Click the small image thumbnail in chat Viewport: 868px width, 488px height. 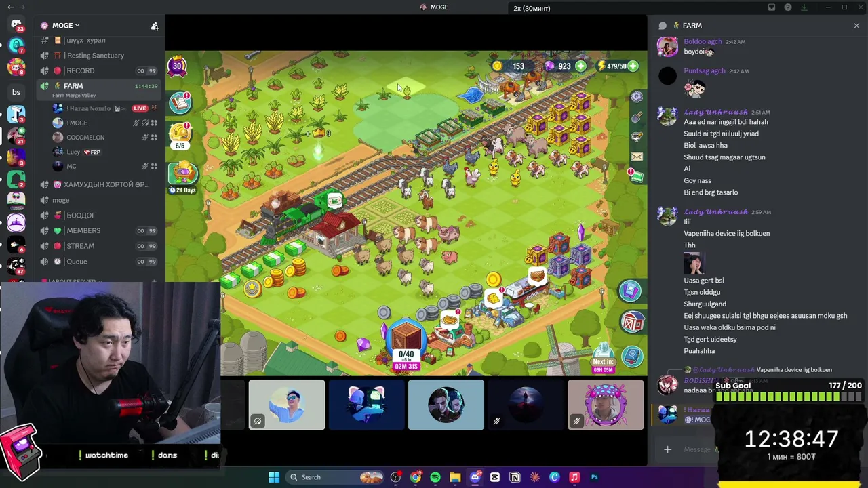coord(694,263)
